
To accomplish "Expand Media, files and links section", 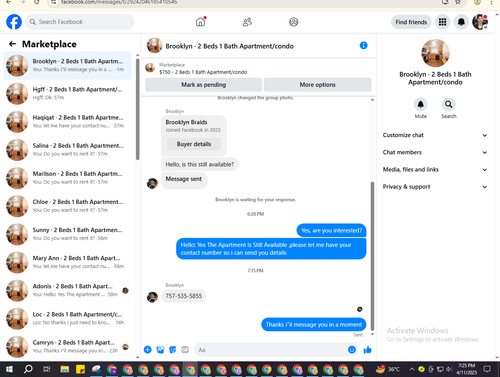I will [x=435, y=169].
